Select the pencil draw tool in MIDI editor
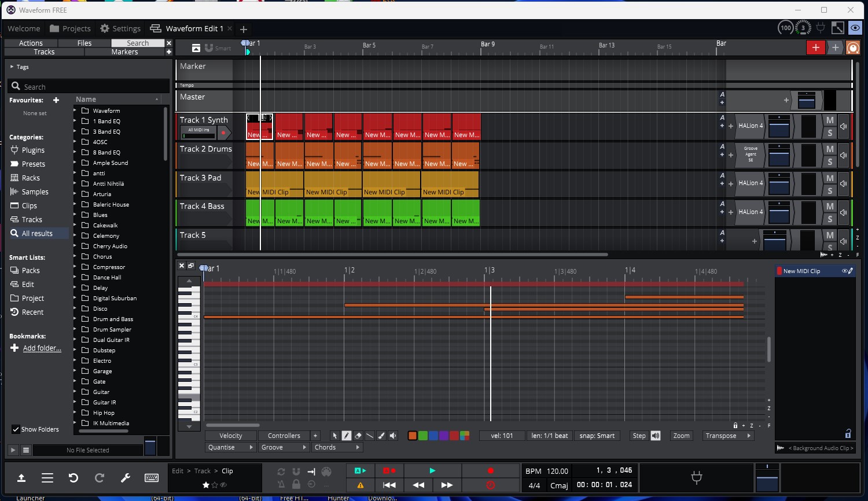 tap(347, 436)
